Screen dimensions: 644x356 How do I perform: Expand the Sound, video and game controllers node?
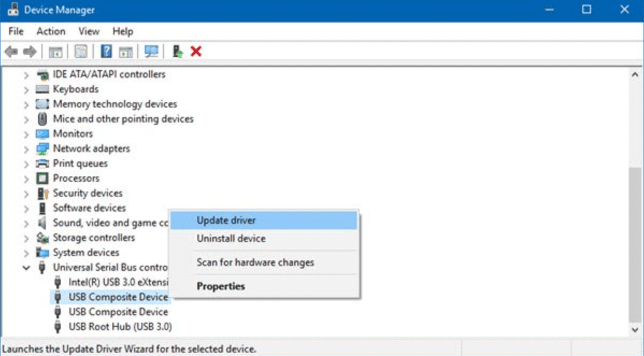point(25,223)
